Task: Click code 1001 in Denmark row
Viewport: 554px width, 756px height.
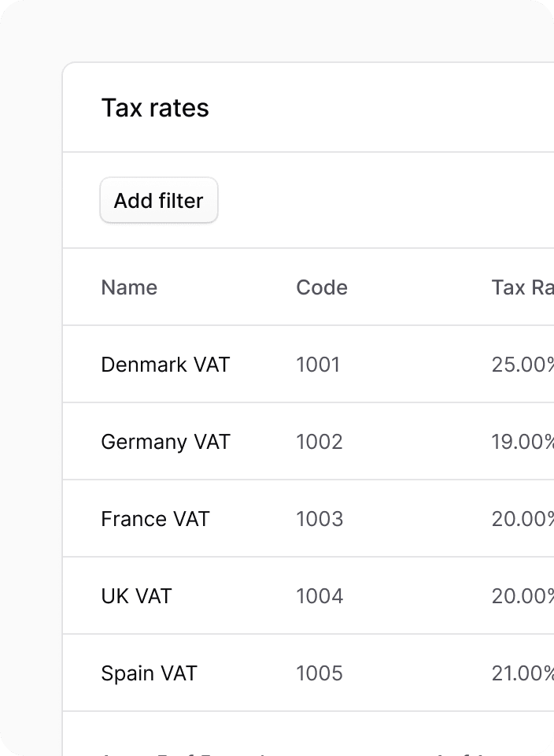Action: point(318,365)
